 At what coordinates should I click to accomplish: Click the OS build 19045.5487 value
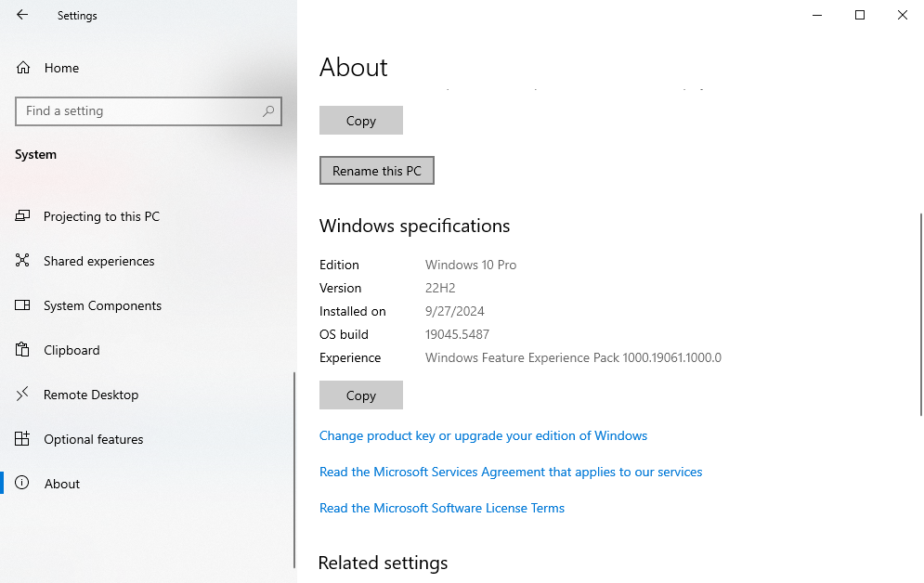457,334
